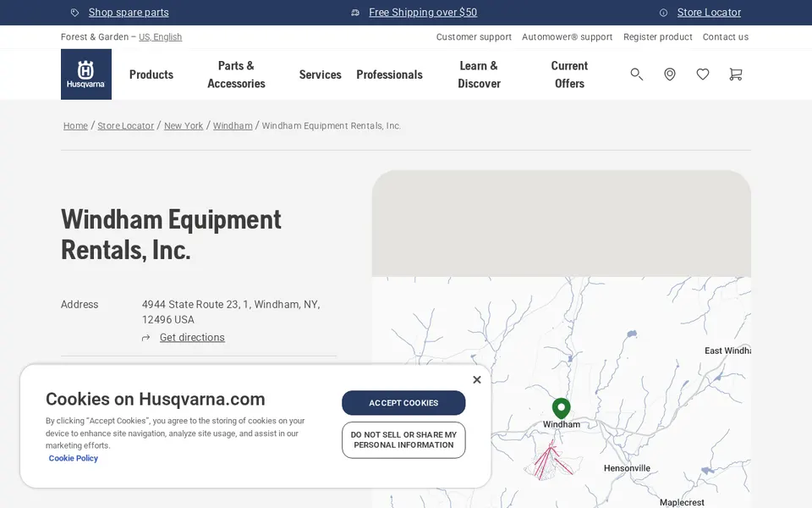Viewport: 812px width, 508px height.
Task: Open Free Shipping over $50 link
Action: [423, 13]
